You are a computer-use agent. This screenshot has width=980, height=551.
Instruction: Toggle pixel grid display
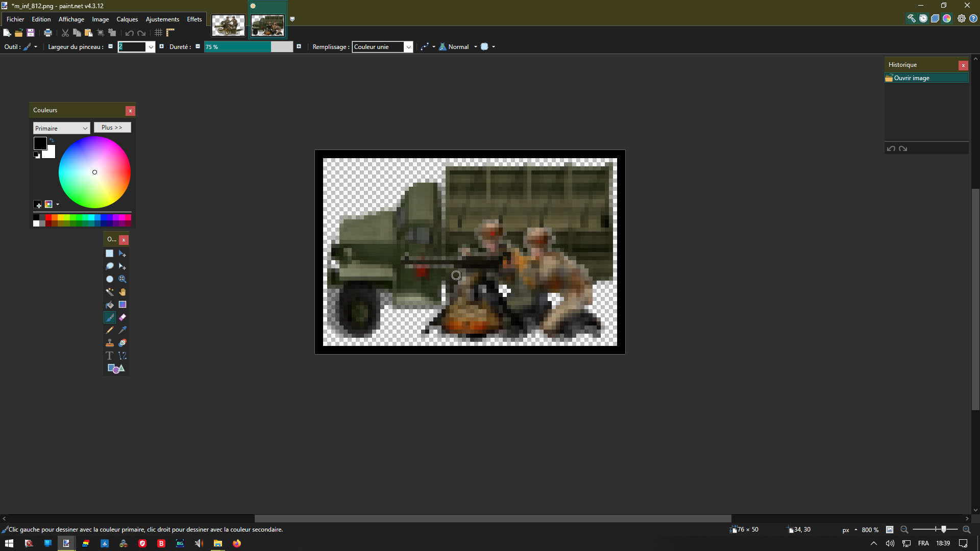click(x=159, y=33)
